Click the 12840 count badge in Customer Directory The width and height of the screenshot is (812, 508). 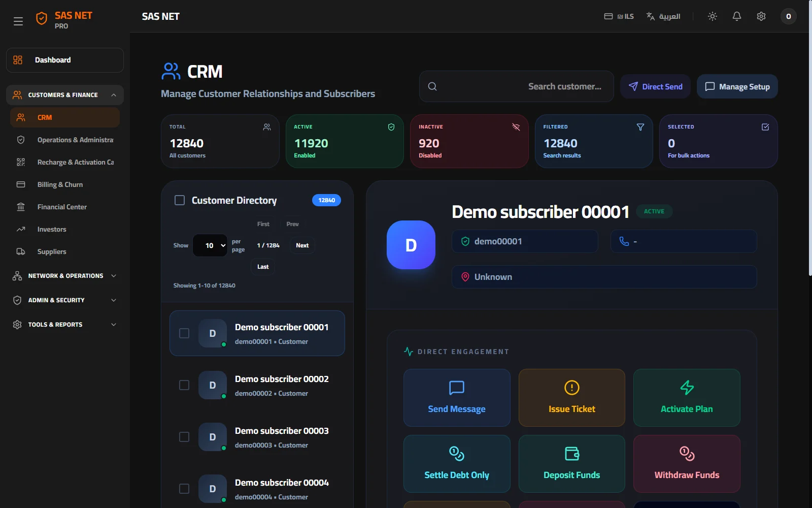click(x=326, y=200)
